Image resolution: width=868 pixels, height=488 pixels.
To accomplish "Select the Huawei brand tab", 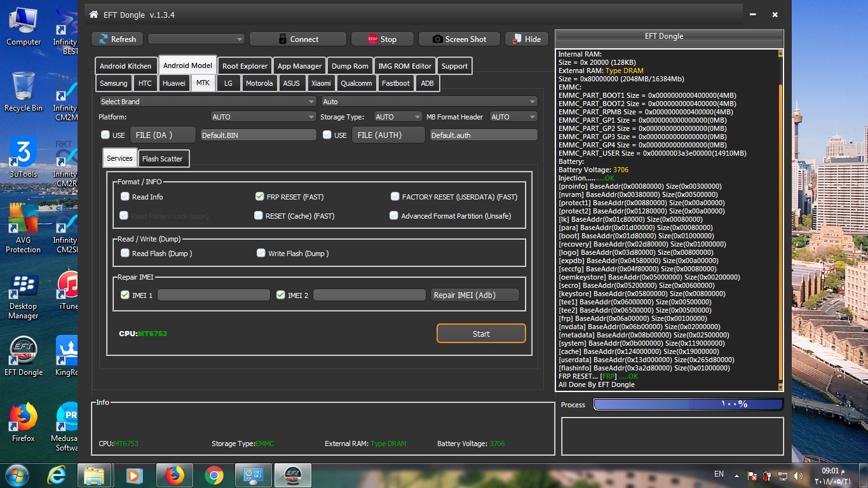I will tap(174, 83).
